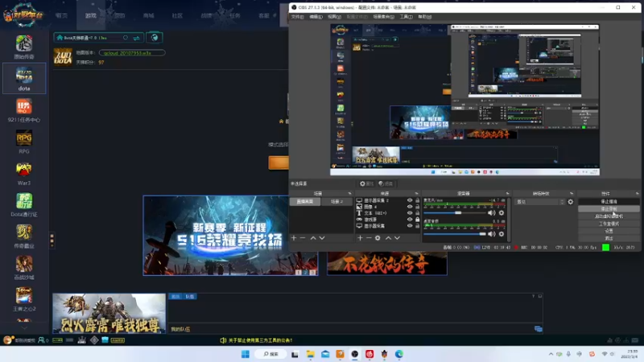Toggle visibility of the 游戏源 source

coord(410,220)
